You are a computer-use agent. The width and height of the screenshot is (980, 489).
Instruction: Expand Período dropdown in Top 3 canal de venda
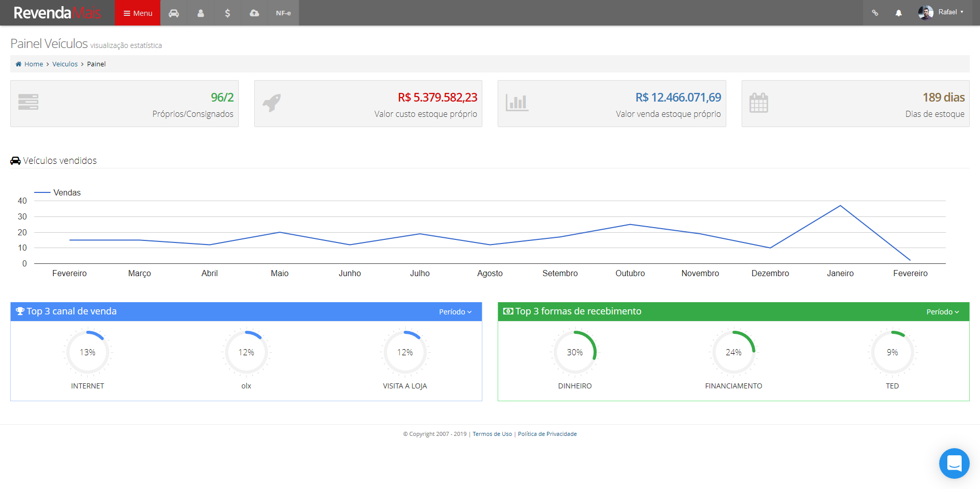point(455,312)
